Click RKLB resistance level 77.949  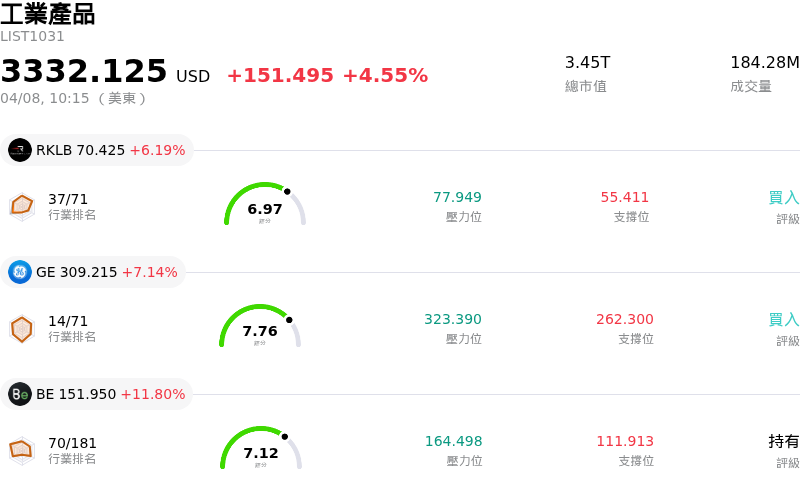coord(457,197)
